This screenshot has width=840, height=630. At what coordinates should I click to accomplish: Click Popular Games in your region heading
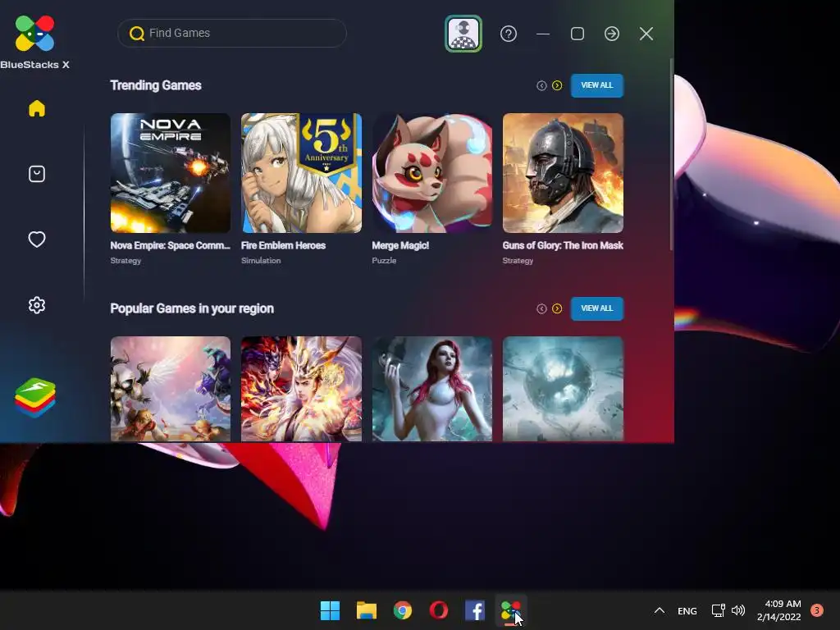click(x=192, y=308)
